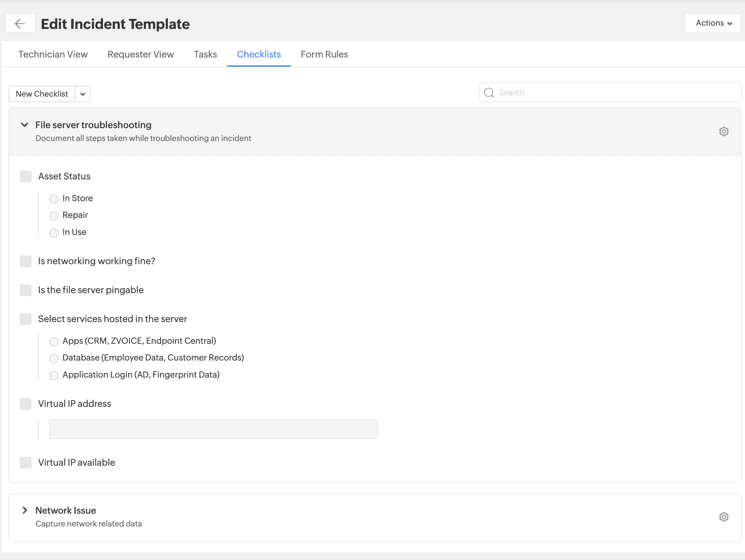
Task: Open the Actions dropdown menu
Action: point(712,23)
